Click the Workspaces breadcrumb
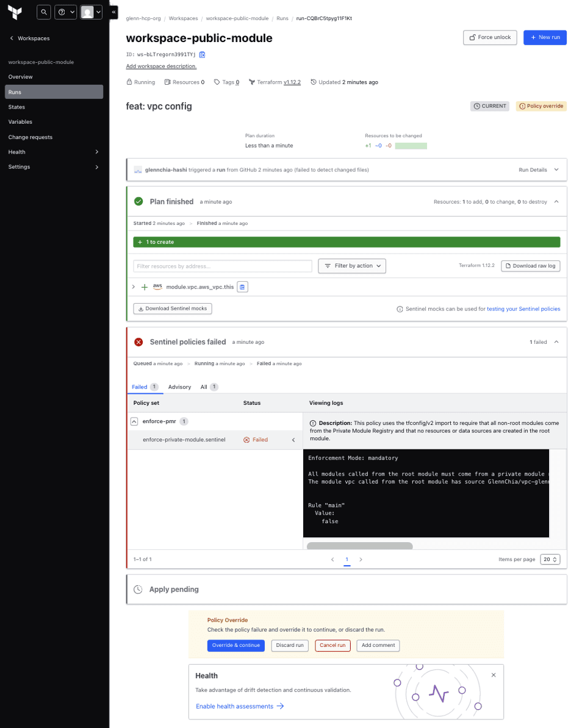This screenshot has width=571, height=728. point(183,18)
